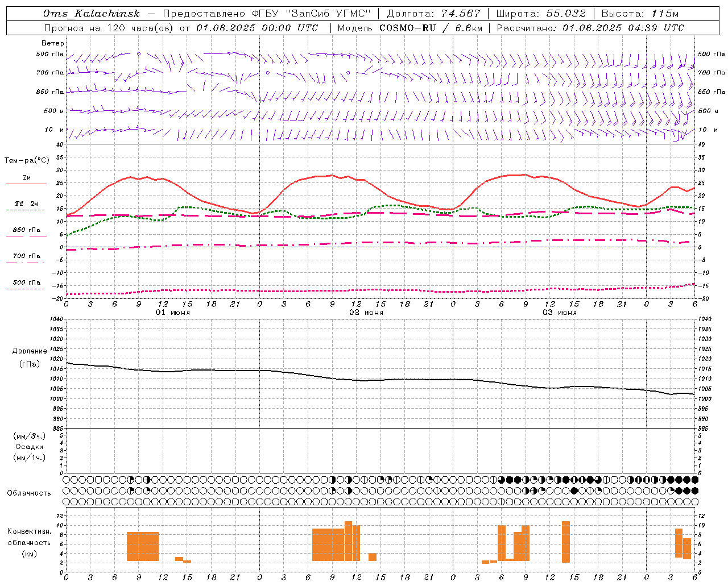Click the Облачность row label

pos(29,493)
